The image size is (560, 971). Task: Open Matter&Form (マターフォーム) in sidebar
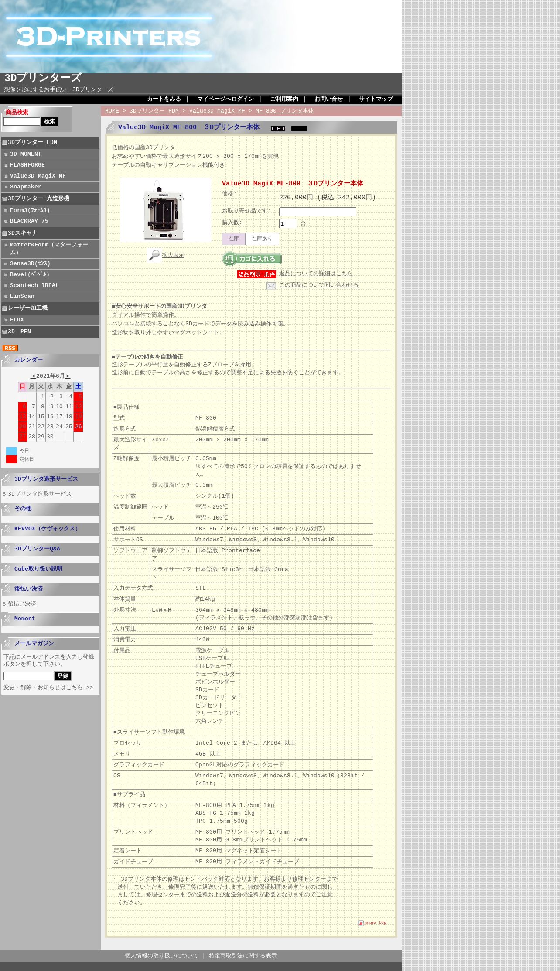point(50,249)
